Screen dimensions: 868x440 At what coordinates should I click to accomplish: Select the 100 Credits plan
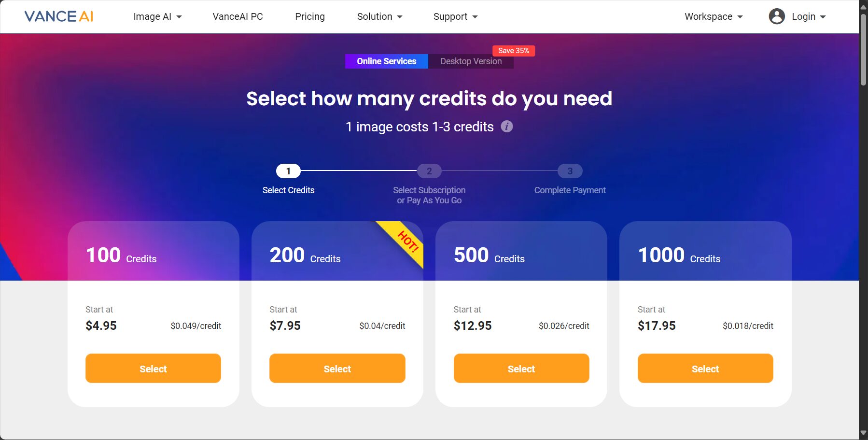(x=153, y=369)
